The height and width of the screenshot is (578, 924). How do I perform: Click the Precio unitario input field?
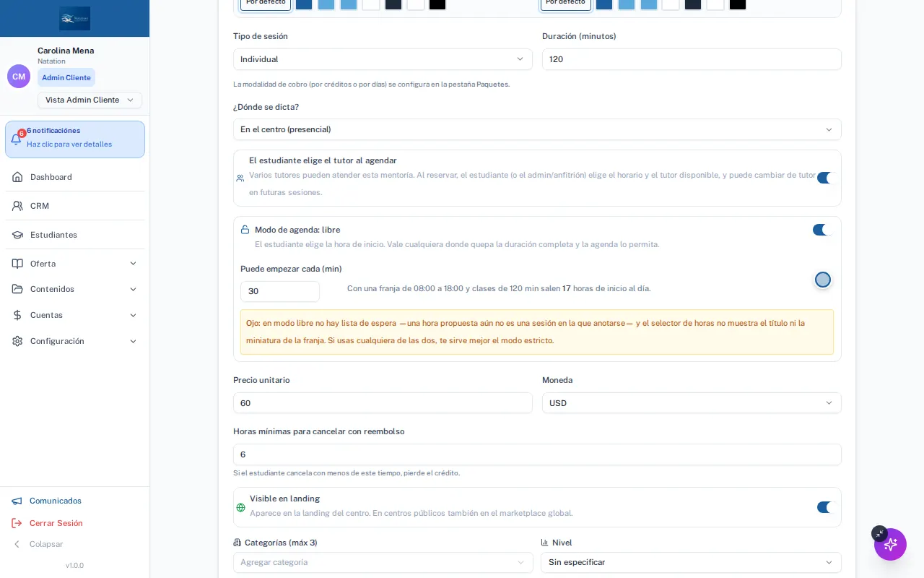coord(383,403)
